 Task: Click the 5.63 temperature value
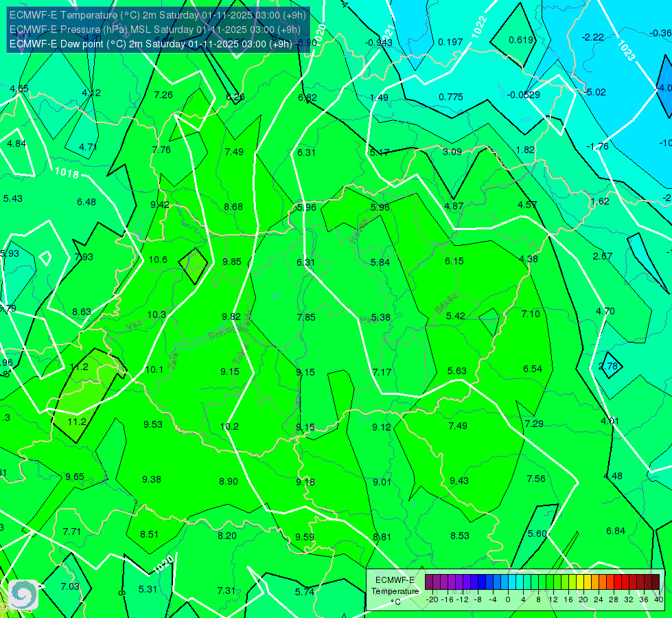(457, 371)
